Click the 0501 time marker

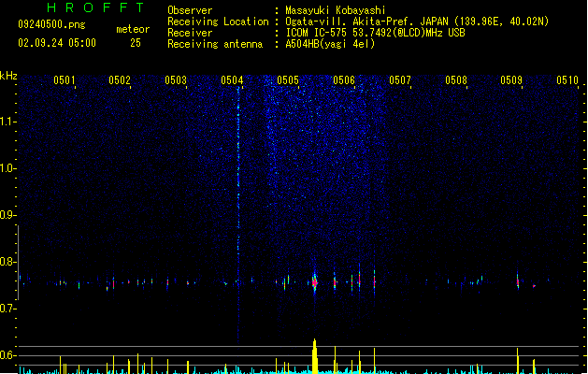click(65, 80)
